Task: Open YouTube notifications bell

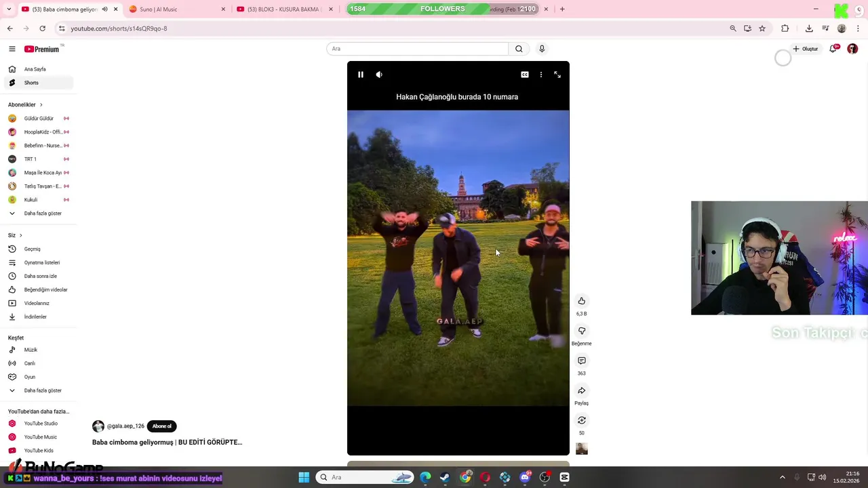Action: click(x=833, y=49)
